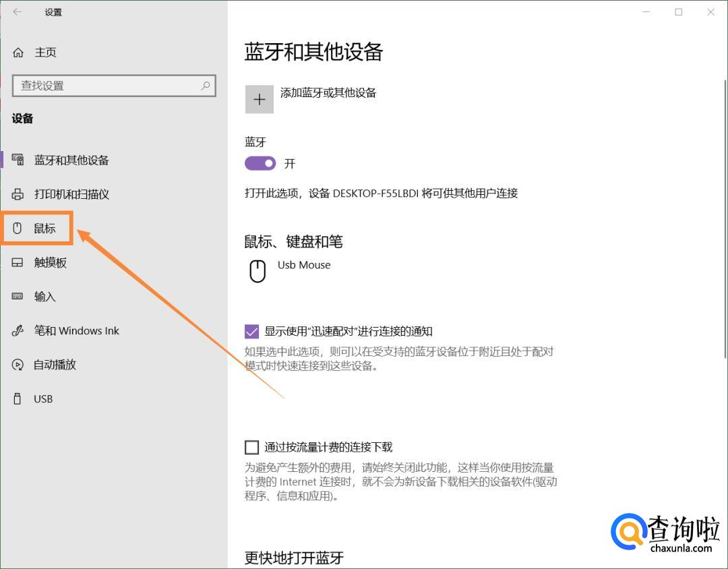The height and width of the screenshot is (569, 728).
Task: Click the search magnifier icon
Action: 206,86
